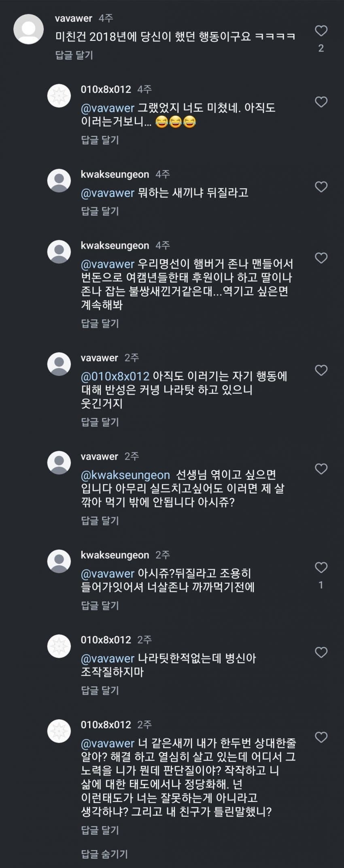Click the like count 2 on the top comment
The image size is (344, 868).
(321, 47)
